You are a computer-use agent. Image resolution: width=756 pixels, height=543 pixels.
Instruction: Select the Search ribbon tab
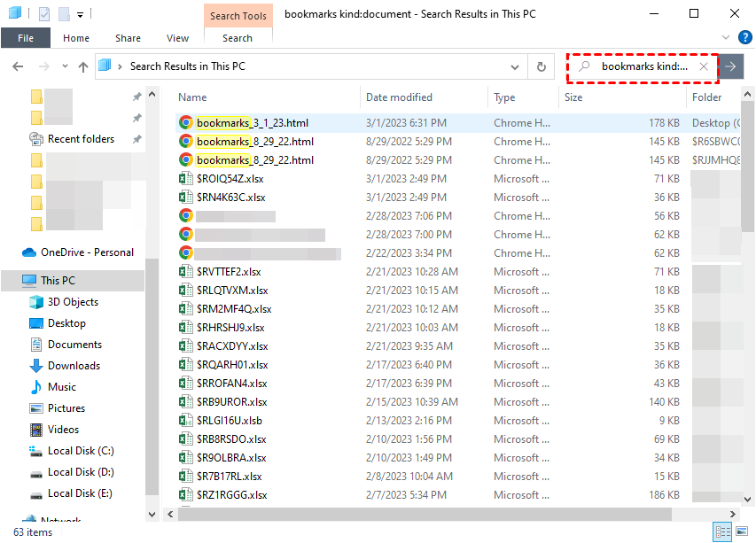click(x=238, y=38)
